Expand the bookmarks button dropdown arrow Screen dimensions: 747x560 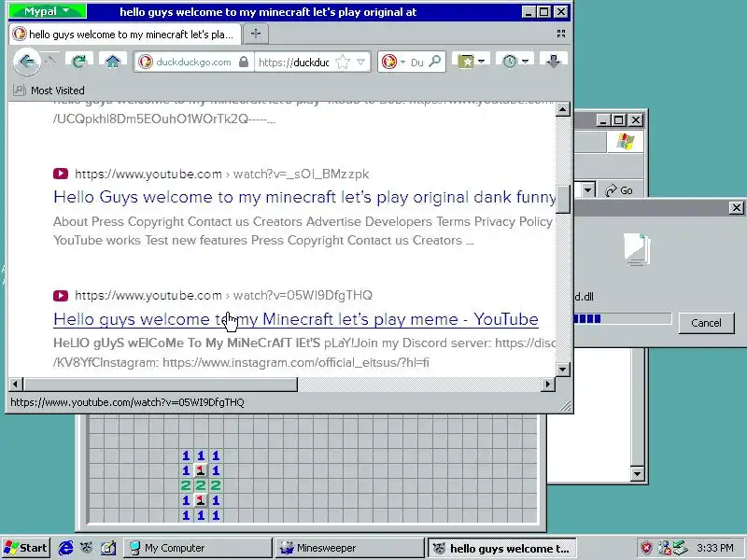tap(481, 62)
